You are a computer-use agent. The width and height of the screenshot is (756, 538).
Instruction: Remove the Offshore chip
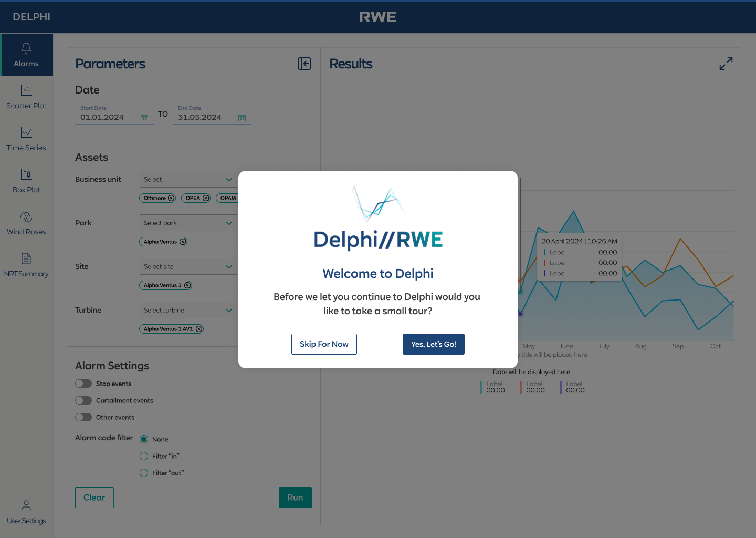point(171,198)
